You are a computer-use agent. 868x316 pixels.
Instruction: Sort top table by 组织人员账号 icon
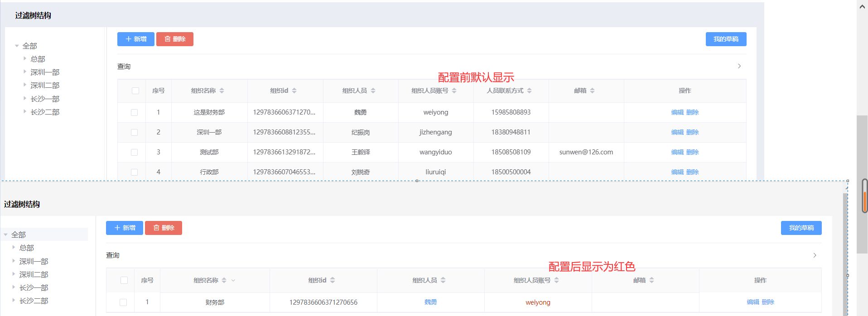point(454,91)
